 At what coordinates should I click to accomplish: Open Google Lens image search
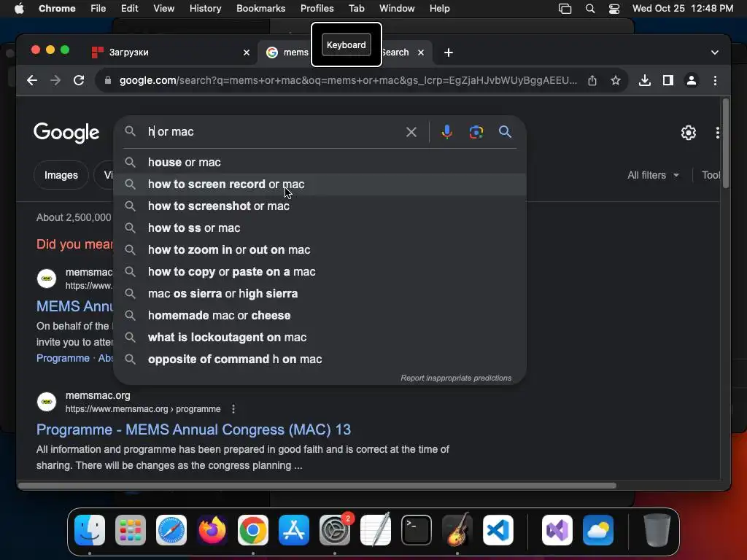pyautogui.click(x=476, y=132)
